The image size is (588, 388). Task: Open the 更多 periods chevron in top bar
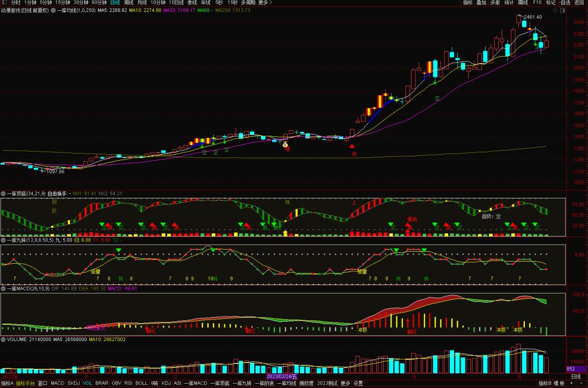pyautogui.click(x=265, y=2)
